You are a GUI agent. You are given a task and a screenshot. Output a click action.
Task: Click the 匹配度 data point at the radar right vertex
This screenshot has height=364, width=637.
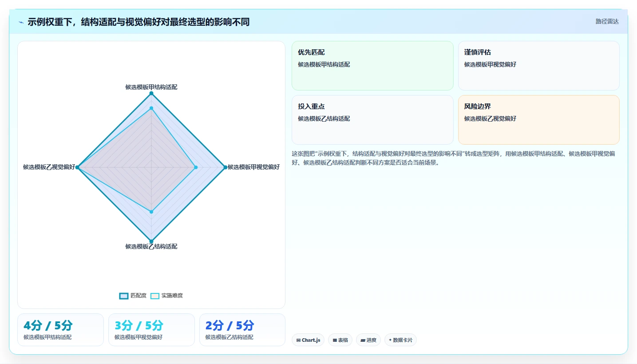225,167
